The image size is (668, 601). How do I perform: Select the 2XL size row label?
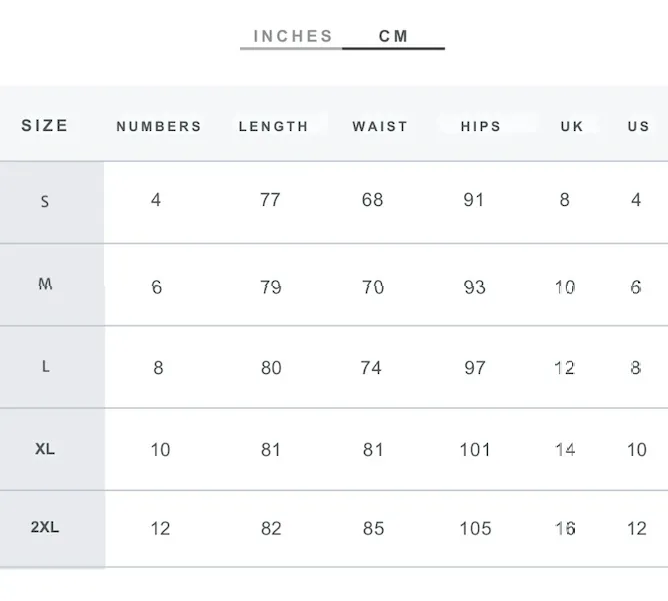pos(45,527)
